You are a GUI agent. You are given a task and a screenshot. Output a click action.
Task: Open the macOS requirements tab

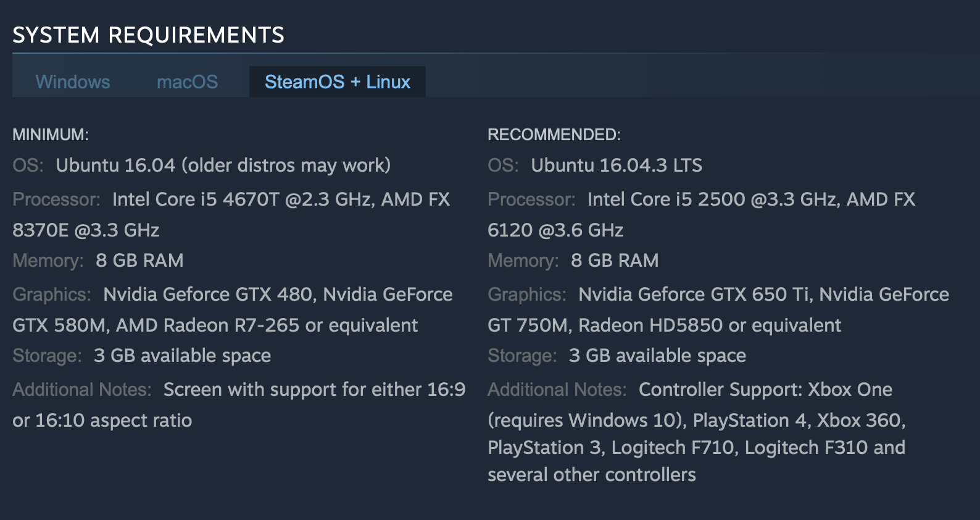click(187, 82)
